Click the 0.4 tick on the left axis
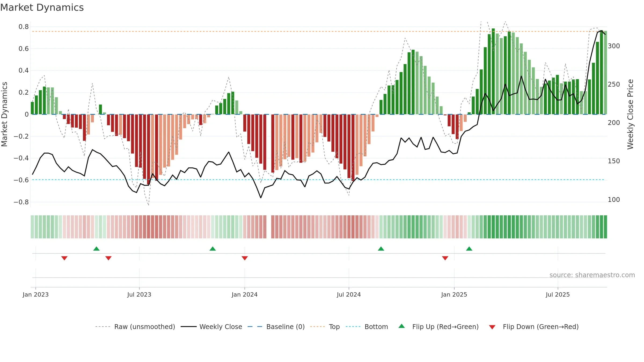Viewport: 644px width, 362px height. [x=24, y=71]
